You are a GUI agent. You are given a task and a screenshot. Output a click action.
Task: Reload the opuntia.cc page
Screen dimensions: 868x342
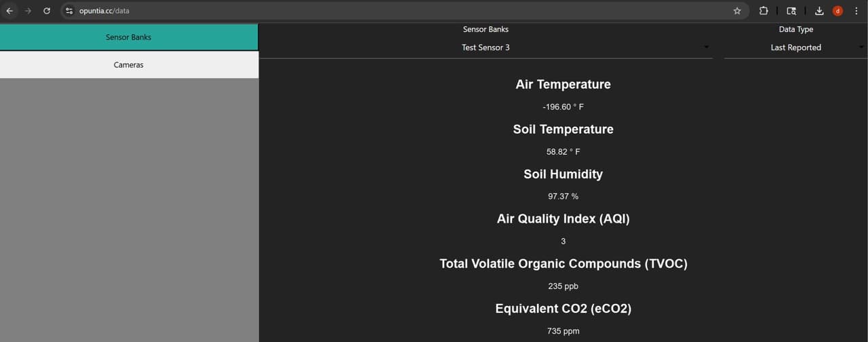47,11
